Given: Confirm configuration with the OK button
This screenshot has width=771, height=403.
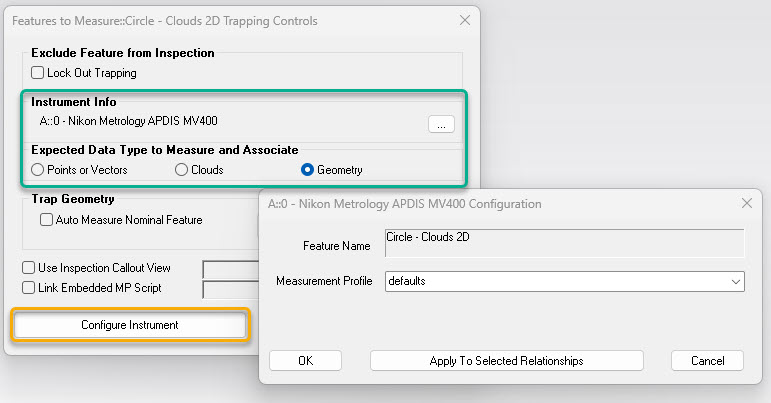Looking at the screenshot, I should tap(305, 361).
